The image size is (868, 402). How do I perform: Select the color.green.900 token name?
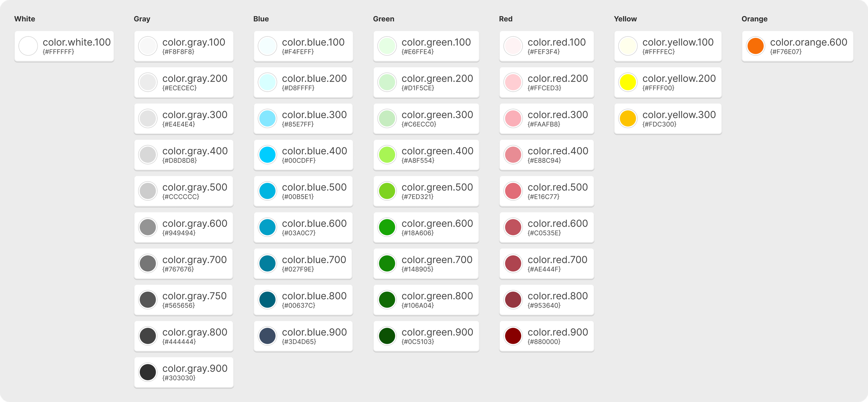(437, 332)
